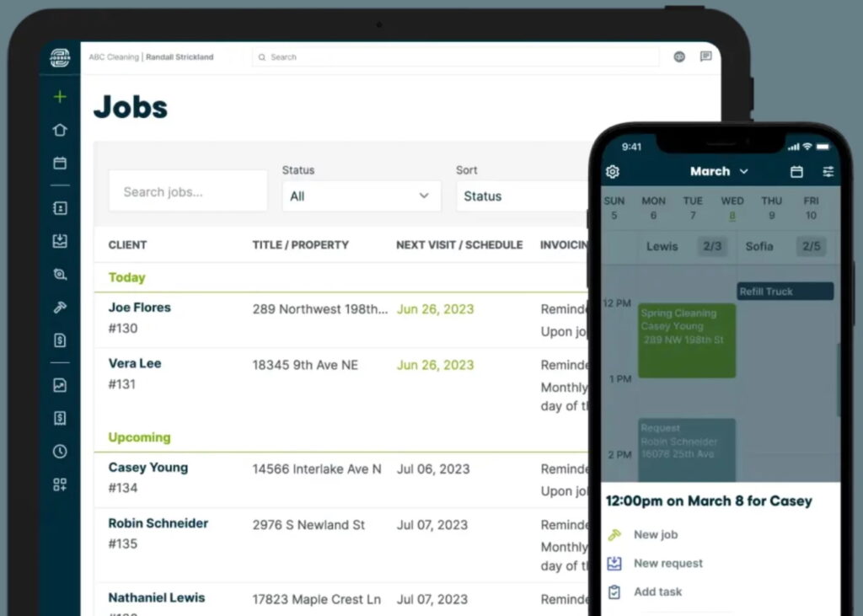Click the New job hammer icon
The height and width of the screenshot is (616, 863).
(614, 534)
